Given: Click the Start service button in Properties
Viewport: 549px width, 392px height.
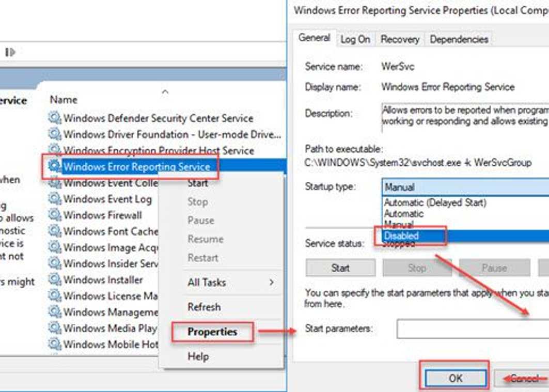Looking at the screenshot, I should pos(340,268).
